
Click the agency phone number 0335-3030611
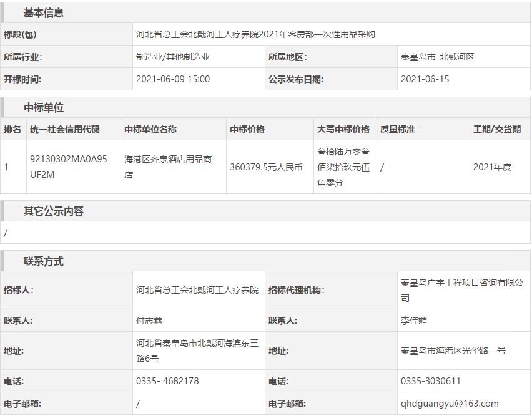(x=431, y=380)
